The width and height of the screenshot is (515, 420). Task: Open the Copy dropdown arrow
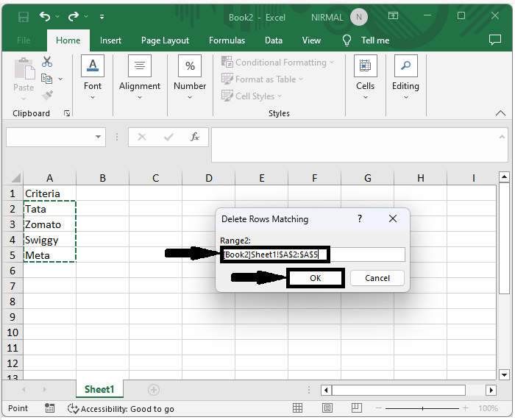(60, 79)
